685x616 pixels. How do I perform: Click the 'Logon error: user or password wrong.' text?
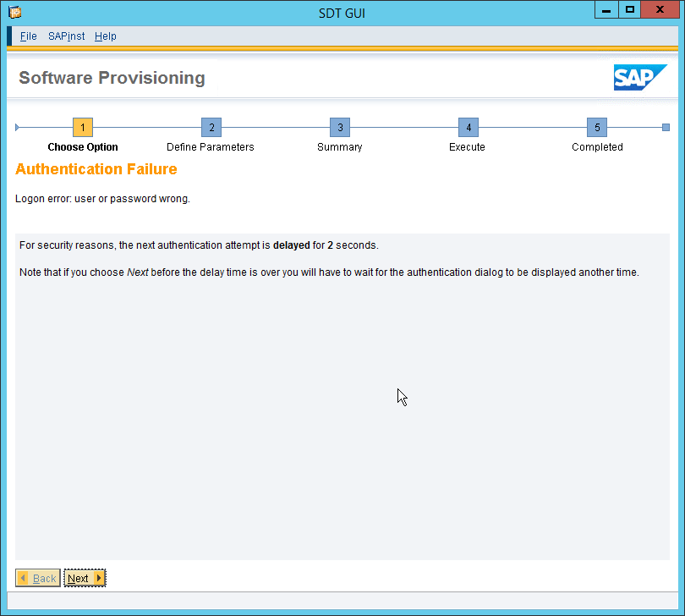(x=102, y=199)
